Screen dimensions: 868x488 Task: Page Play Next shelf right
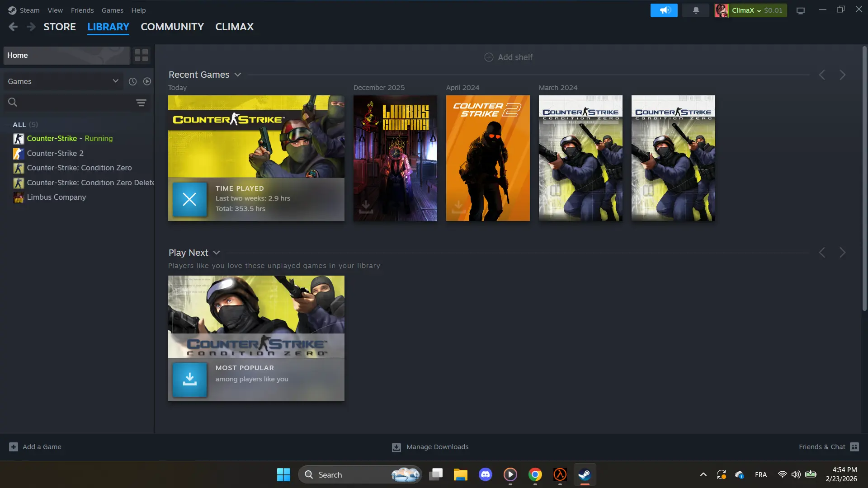pos(842,253)
